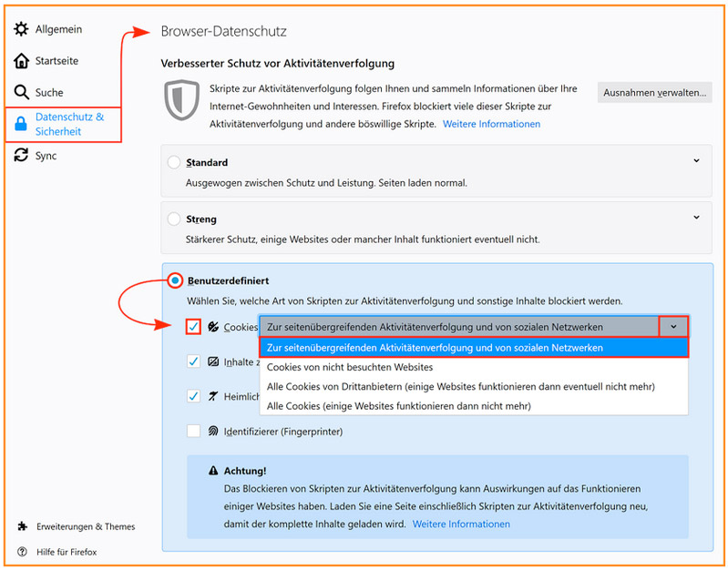This screenshot has width=728, height=570.
Task: Open Weitere Informationen link near shield
Action: point(491,124)
